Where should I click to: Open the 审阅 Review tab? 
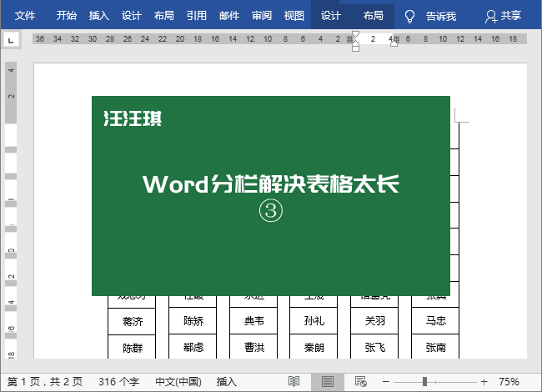tap(262, 16)
